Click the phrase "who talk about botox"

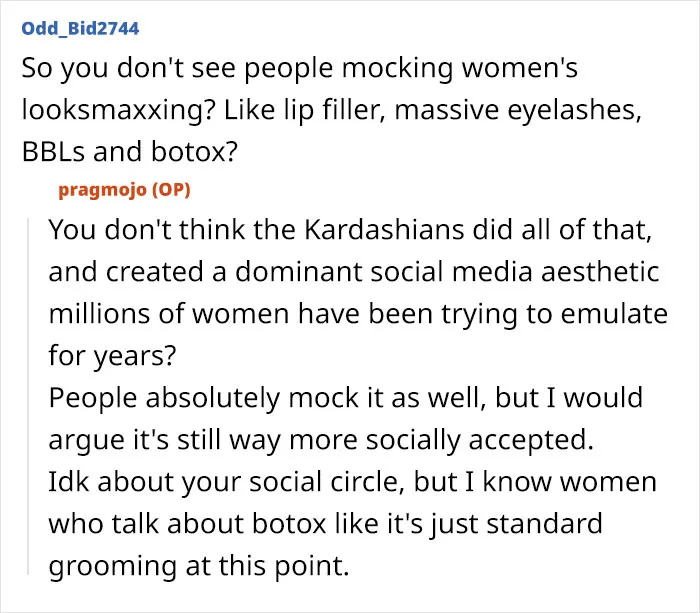188,524
